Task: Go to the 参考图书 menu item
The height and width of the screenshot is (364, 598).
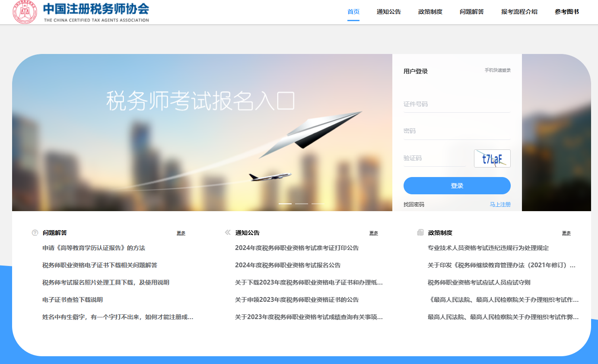Action: (566, 12)
